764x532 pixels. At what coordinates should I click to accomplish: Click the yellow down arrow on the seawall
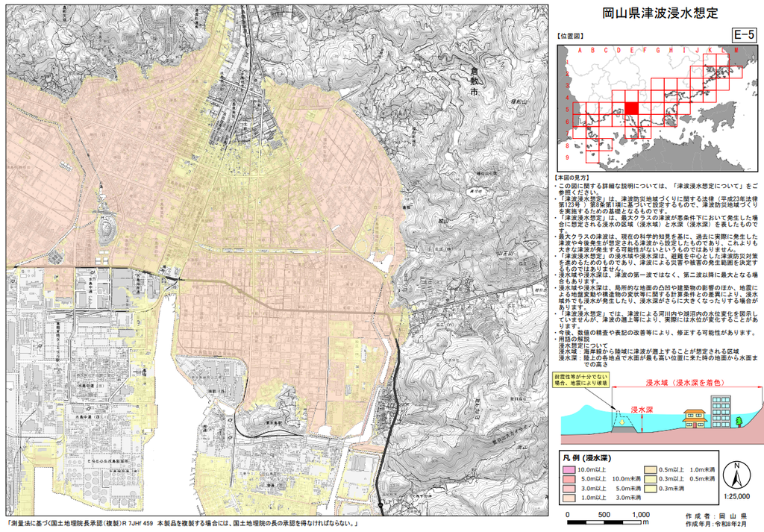click(x=621, y=423)
